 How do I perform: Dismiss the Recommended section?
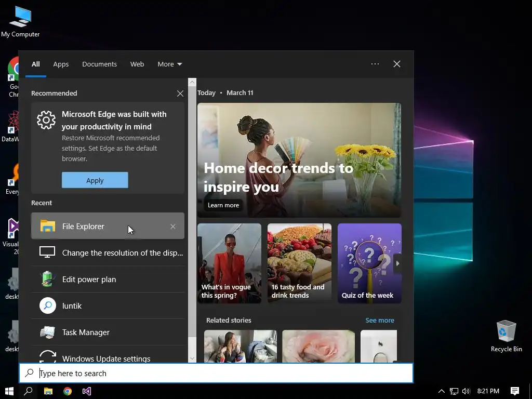click(180, 94)
